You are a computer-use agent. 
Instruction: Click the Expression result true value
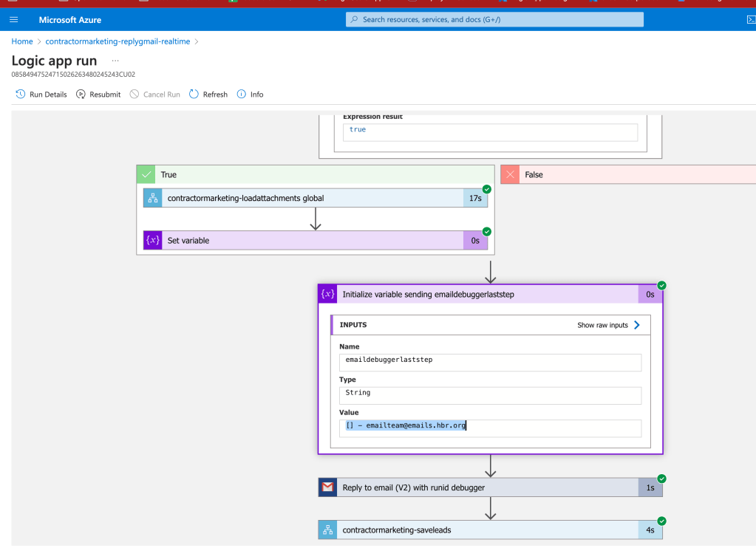click(x=491, y=132)
